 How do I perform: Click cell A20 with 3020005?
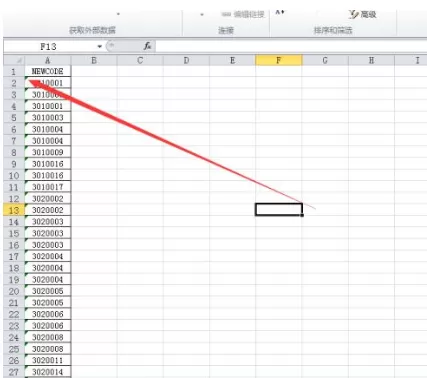click(48, 291)
